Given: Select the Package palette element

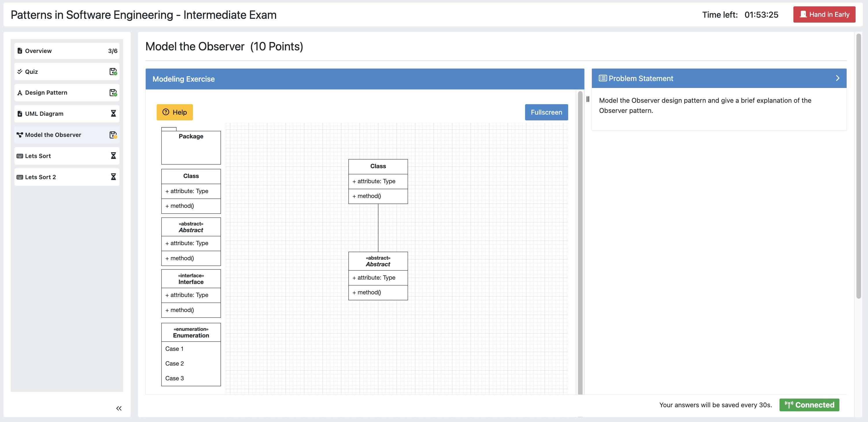Looking at the screenshot, I should (191, 146).
